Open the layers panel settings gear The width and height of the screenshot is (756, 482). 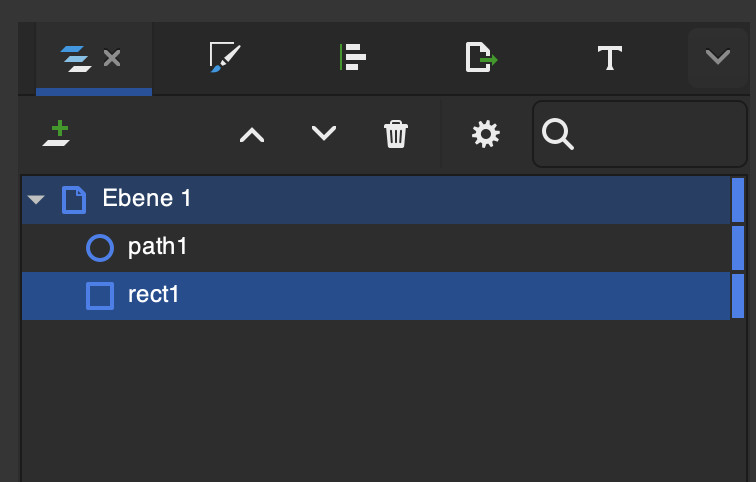coord(486,134)
